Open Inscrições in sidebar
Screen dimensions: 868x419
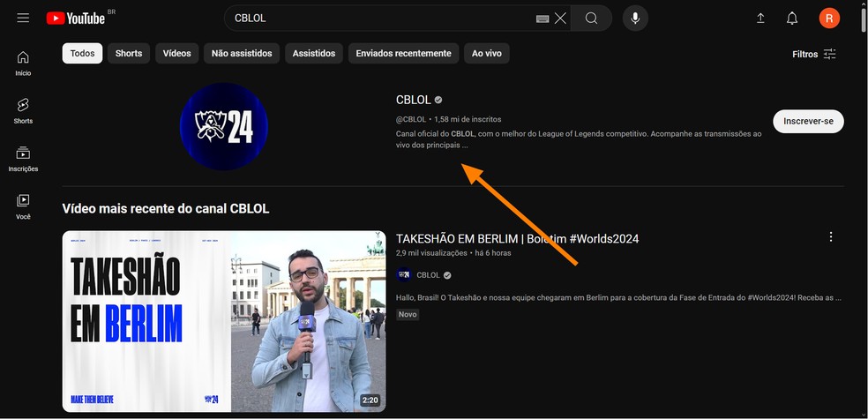pos(23,160)
